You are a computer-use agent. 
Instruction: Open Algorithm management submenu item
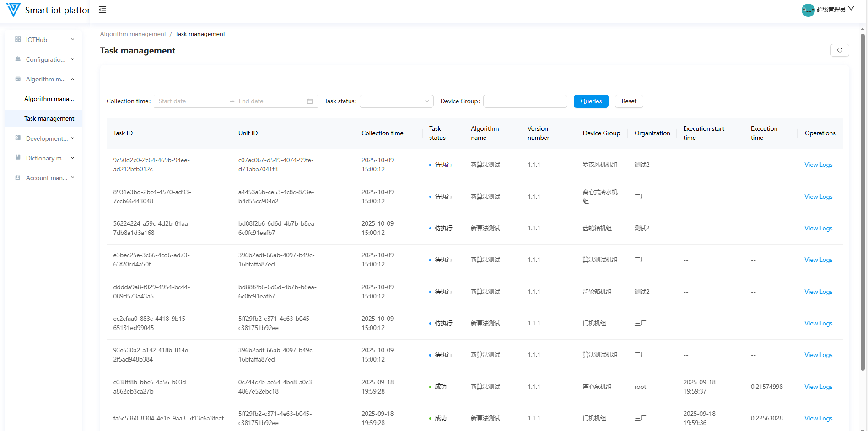coord(49,99)
